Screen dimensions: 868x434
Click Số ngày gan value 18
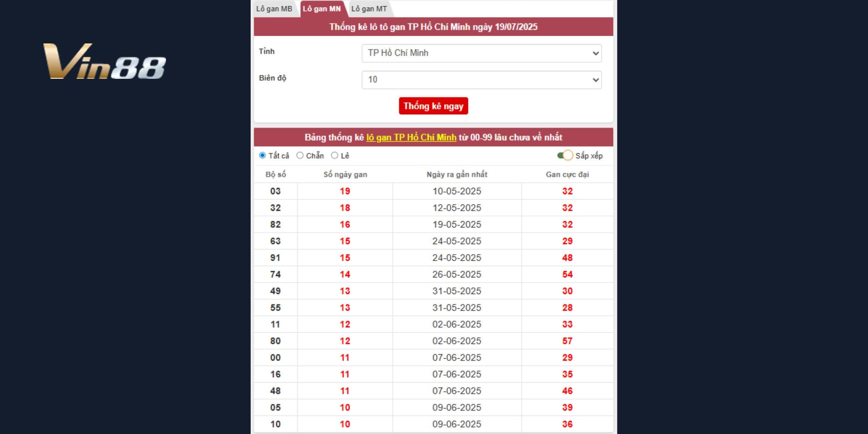coord(345,208)
